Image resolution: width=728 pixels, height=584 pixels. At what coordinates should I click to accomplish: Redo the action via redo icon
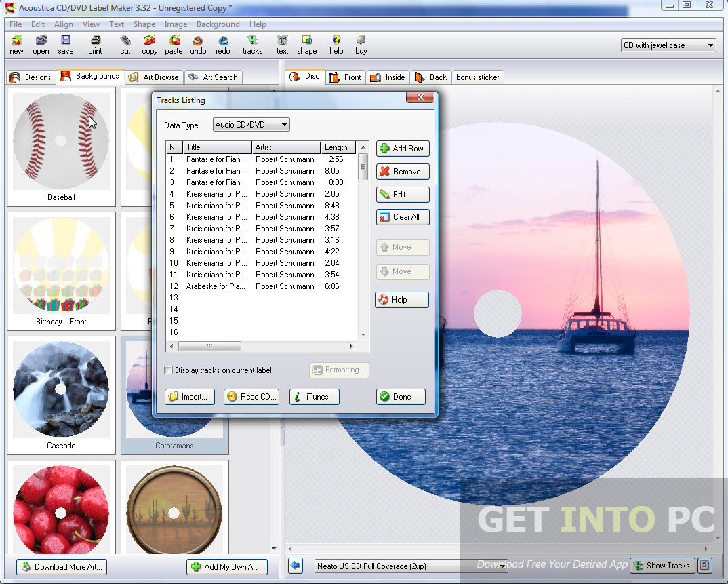223,45
